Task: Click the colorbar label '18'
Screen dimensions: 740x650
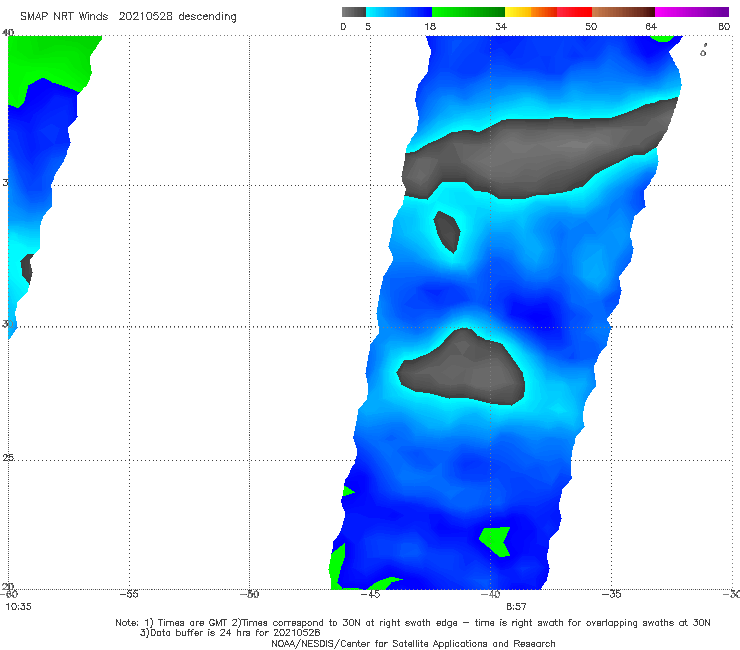Action: [430, 26]
